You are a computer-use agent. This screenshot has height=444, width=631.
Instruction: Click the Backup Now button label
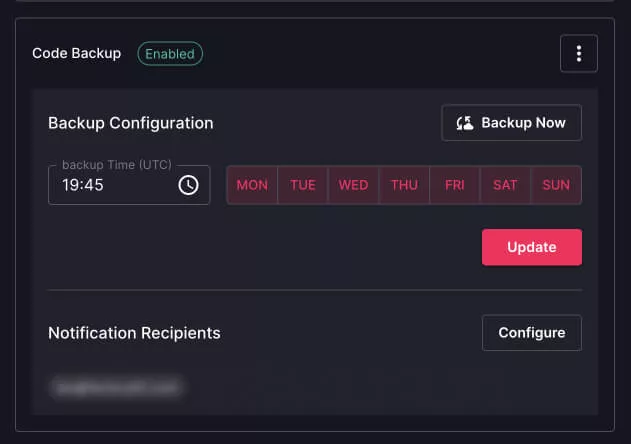523,123
